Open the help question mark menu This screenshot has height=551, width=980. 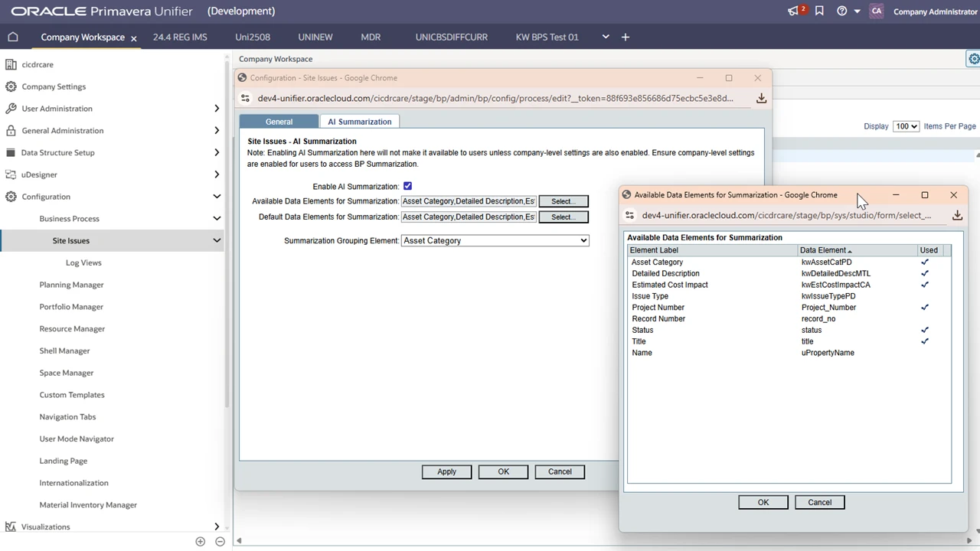[x=841, y=11]
